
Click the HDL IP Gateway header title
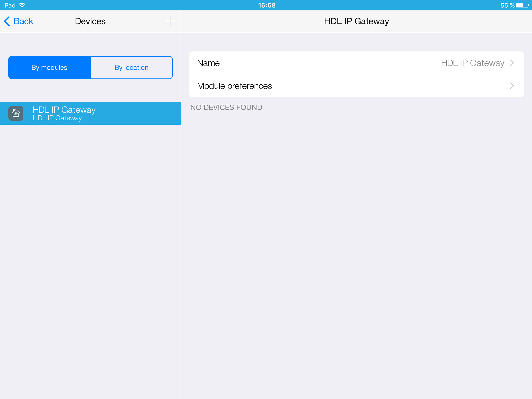(x=356, y=21)
